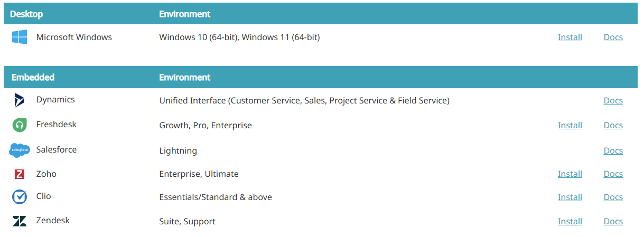Install the Zendesk integration

pyautogui.click(x=570, y=221)
